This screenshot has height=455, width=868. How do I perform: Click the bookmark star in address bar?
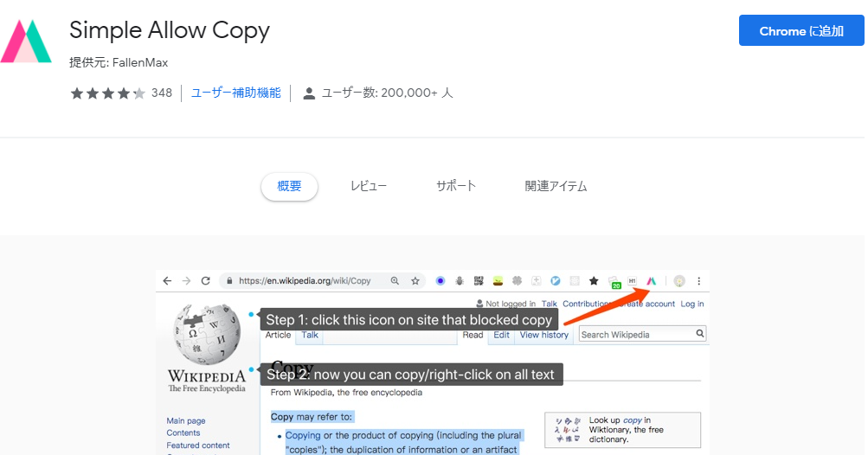[415, 280]
